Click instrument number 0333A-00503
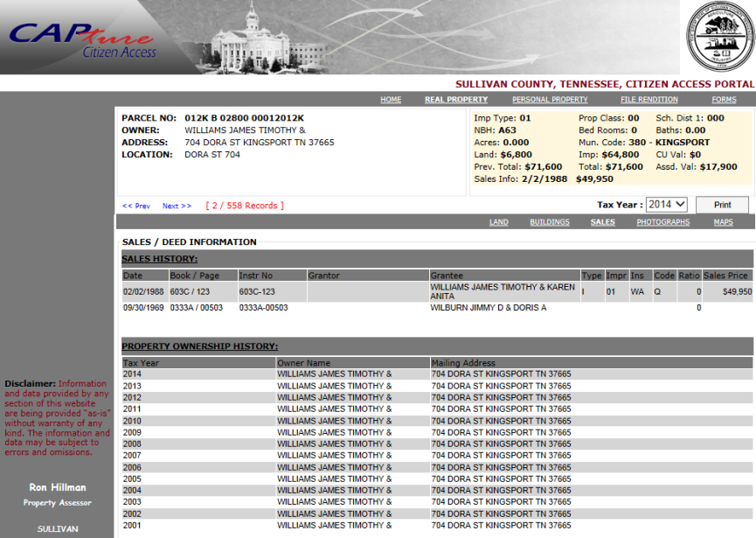Image resolution: width=756 pixels, height=538 pixels. coord(263,308)
